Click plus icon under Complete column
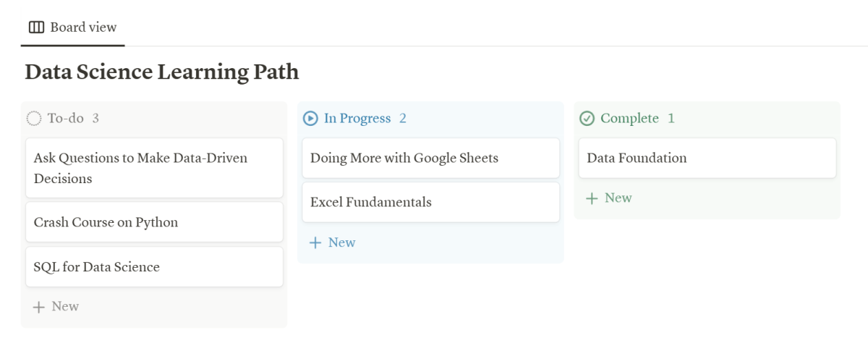Image resolution: width=868 pixels, height=351 pixels. pos(592,198)
